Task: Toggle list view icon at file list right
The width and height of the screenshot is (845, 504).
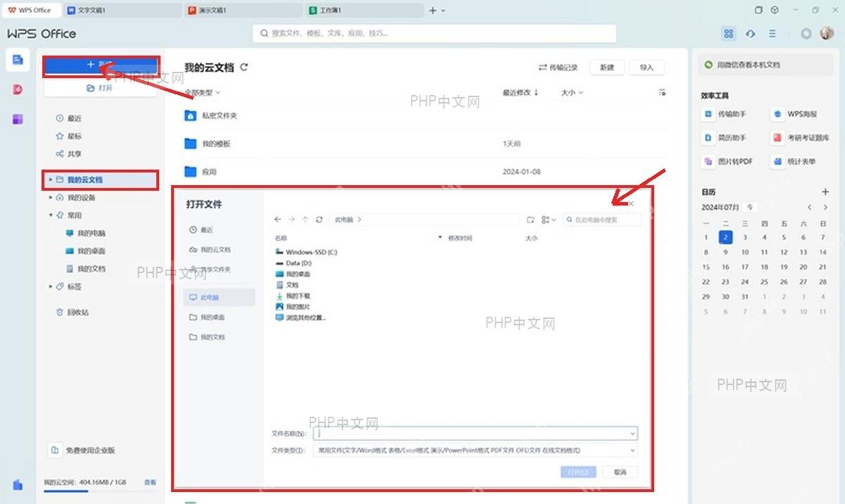Action: point(661,92)
